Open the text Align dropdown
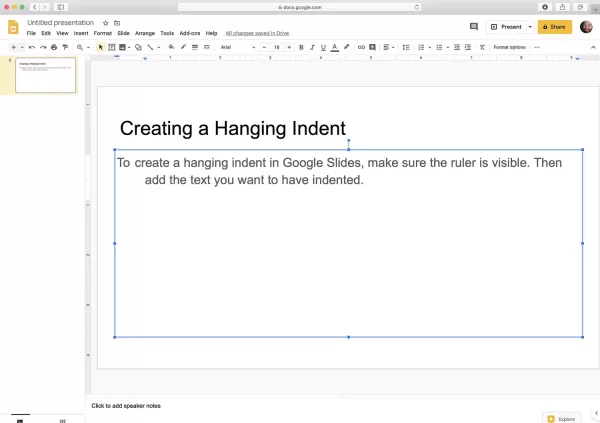Viewport: 600px width, 423px height. (388, 47)
